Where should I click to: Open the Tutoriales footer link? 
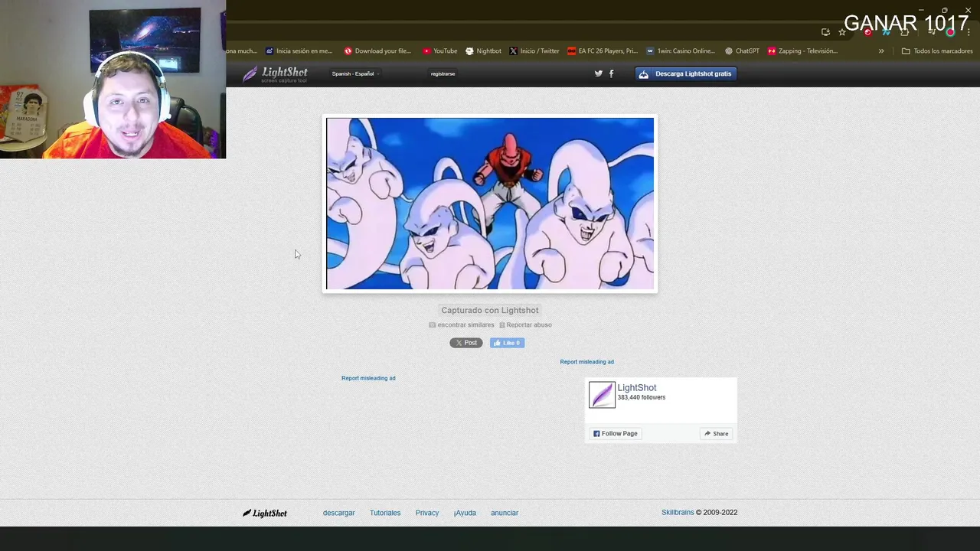[x=385, y=513]
